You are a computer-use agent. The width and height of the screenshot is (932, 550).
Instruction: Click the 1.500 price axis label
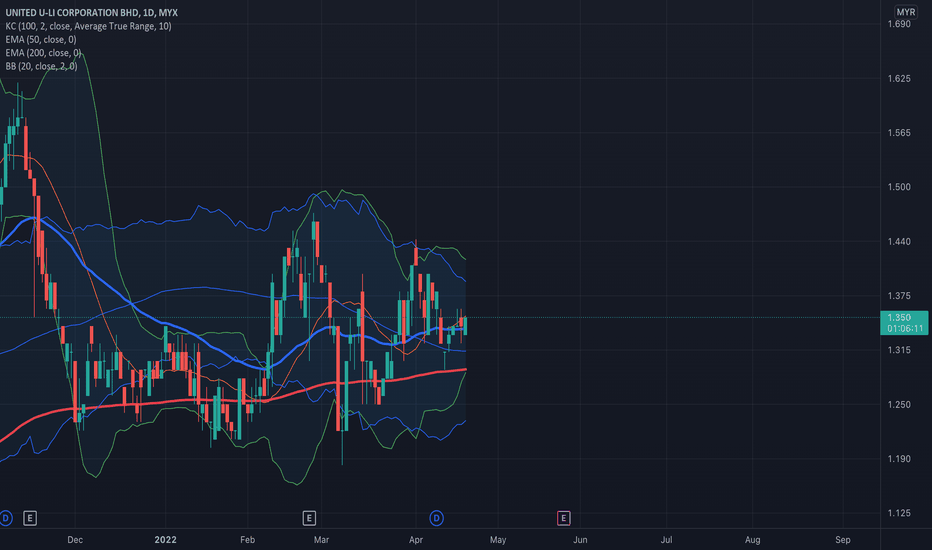coord(899,187)
